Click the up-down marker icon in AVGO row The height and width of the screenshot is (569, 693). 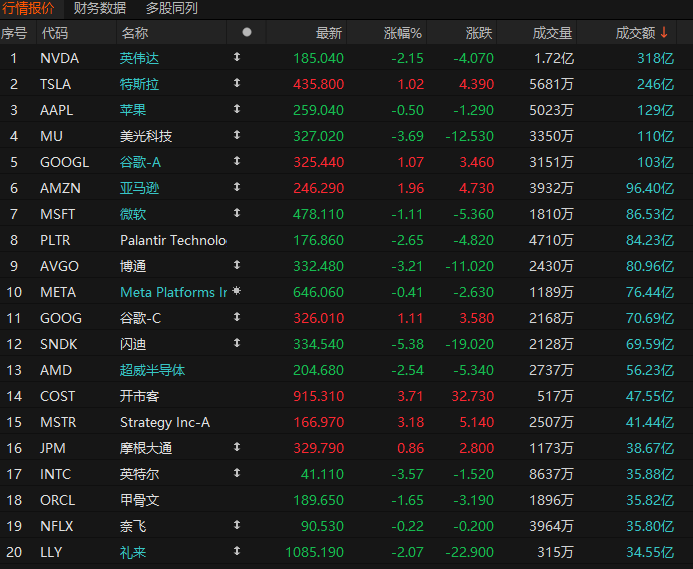237,265
